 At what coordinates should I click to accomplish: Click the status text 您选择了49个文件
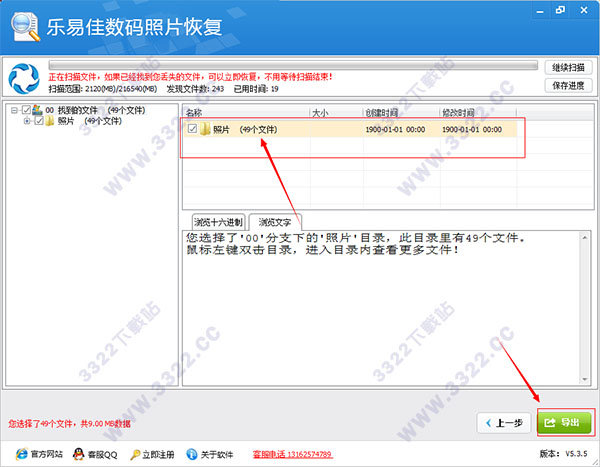coord(69,423)
